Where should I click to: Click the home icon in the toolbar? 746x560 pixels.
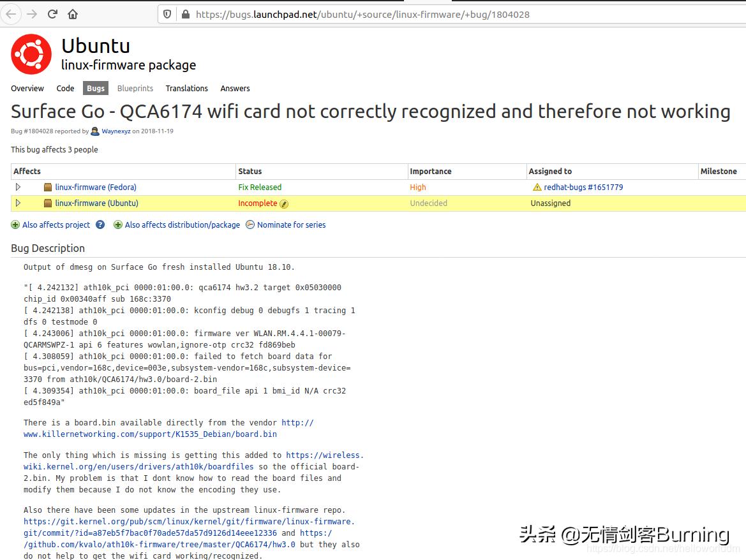72,14
